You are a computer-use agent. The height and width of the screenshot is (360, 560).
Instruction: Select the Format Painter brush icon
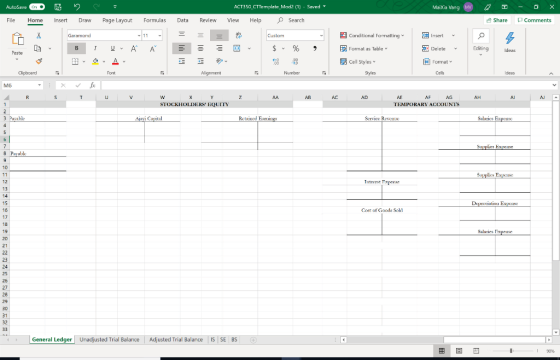click(39, 61)
